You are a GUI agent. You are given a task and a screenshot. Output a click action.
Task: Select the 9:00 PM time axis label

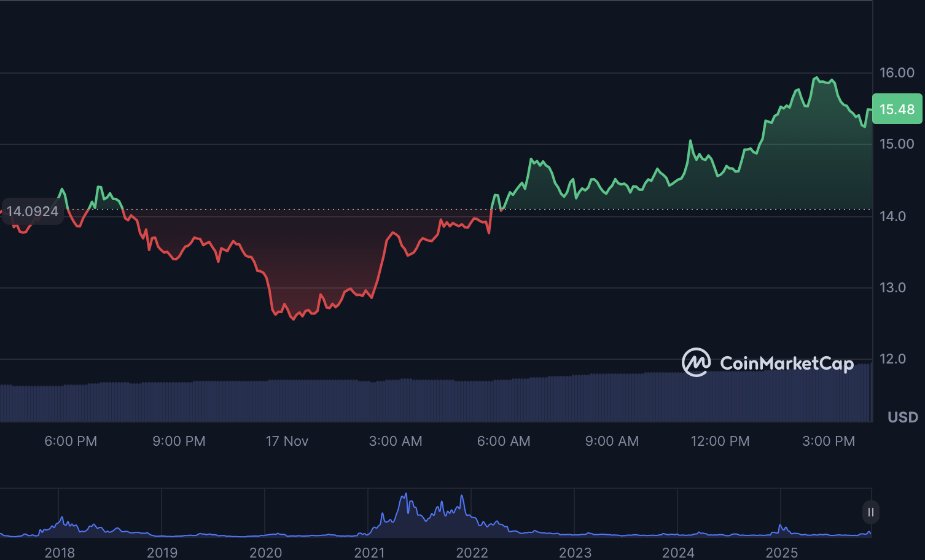tap(179, 441)
